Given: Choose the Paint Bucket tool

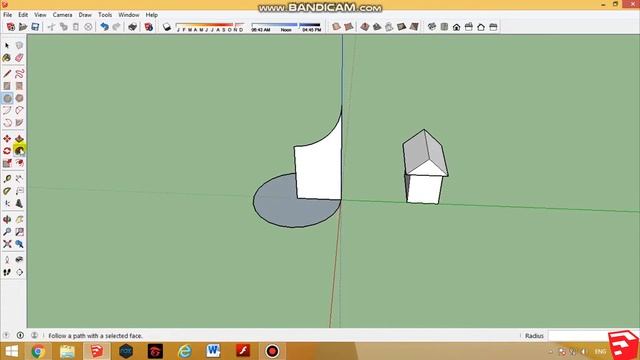Looking at the screenshot, I should pos(7,58).
